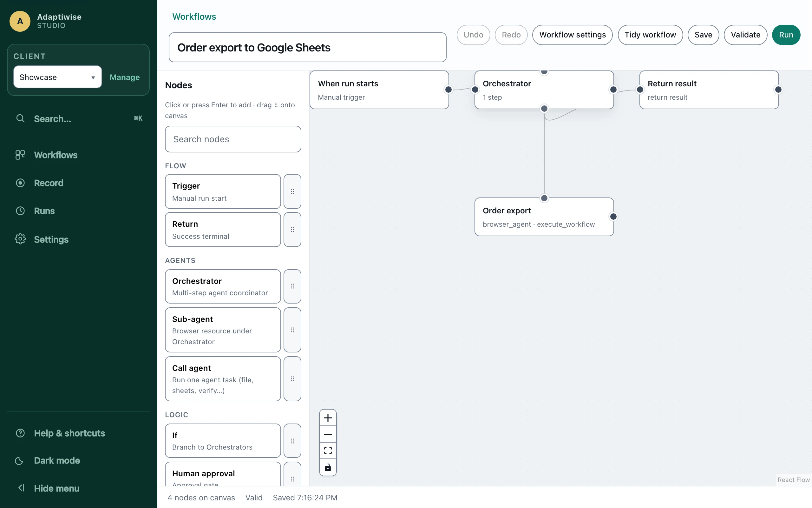The width and height of the screenshot is (812, 508).
Task: Click Tidy workflow button
Action: (650, 35)
